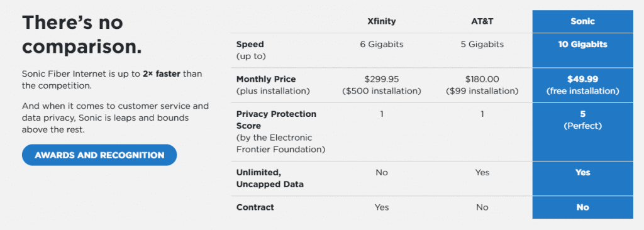644x230 pixels.
Task: Click AT&T's 5 Gigabits speed
Action: click(x=482, y=45)
